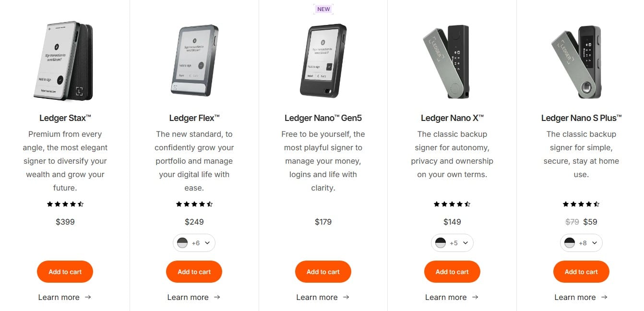Screen dimensions: 644x311
Task: Expand the Ledger Nano X color options dropdown
Action: coord(465,243)
